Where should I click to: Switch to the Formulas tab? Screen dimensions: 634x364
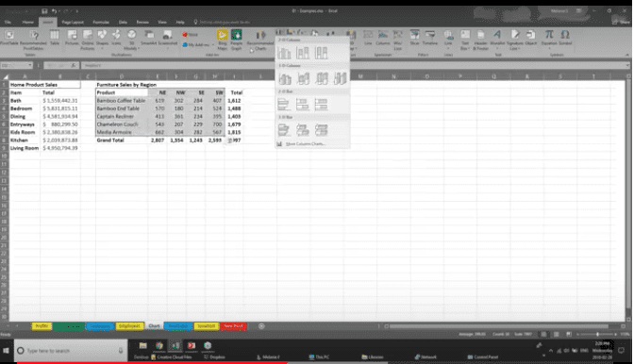tap(101, 23)
